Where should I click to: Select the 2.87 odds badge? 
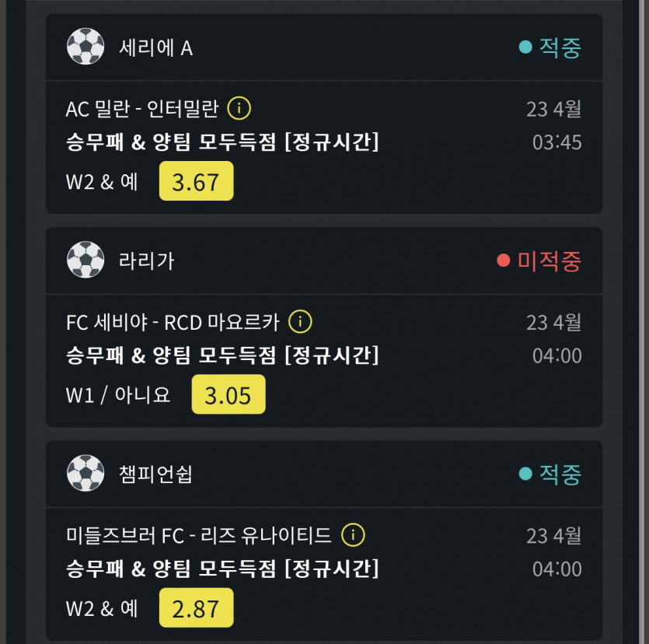(196, 607)
